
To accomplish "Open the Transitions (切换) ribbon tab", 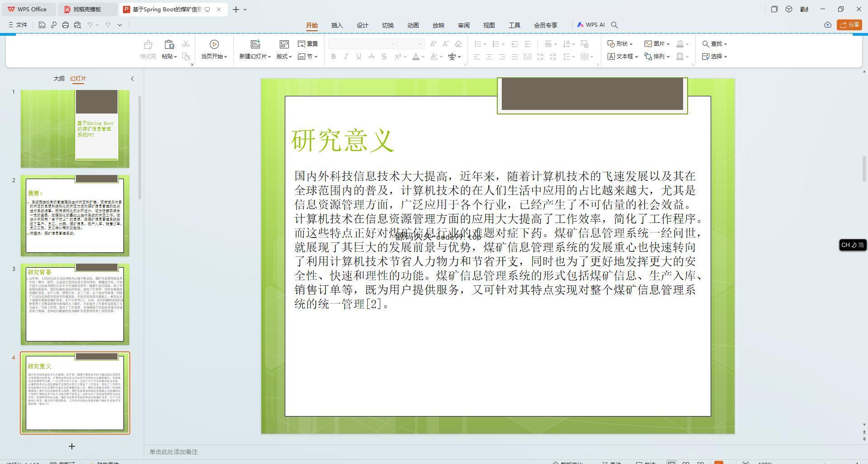I will pyautogui.click(x=388, y=25).
